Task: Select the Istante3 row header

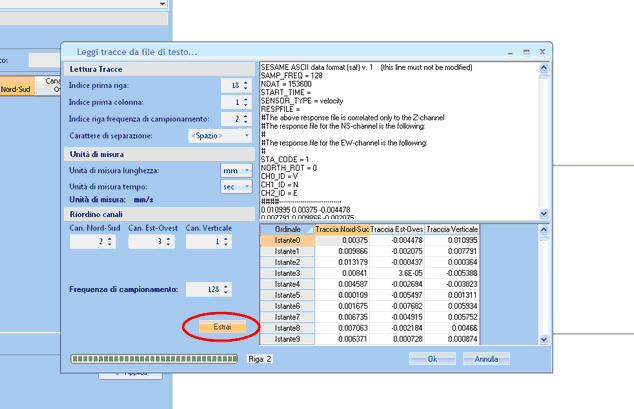Action: click(287, 273)
